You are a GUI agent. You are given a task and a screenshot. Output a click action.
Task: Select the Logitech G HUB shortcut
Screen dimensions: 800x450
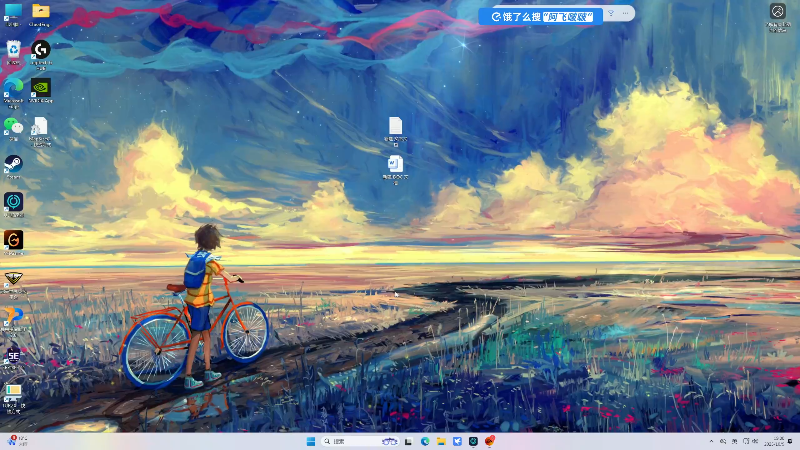click(x=40, y=54)
